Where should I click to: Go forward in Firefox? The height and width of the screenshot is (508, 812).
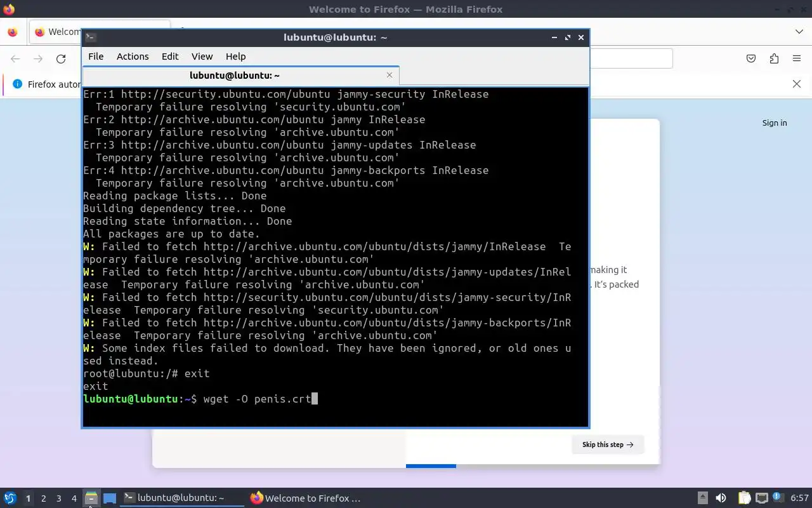pyautogui.click(x=38, y=58)
